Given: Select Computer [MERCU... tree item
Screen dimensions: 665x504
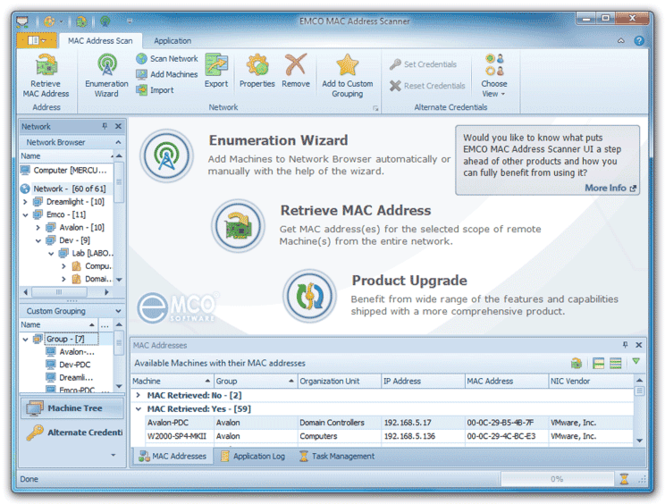Looking at the screenshot, I should (64, 170).
